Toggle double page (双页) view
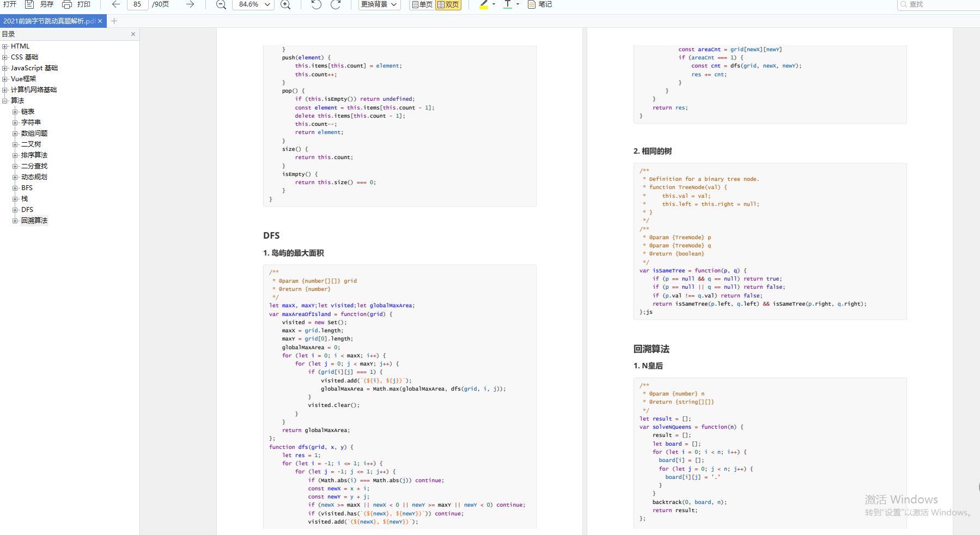This screenshot has width=980, height=535. pos(448,4)
